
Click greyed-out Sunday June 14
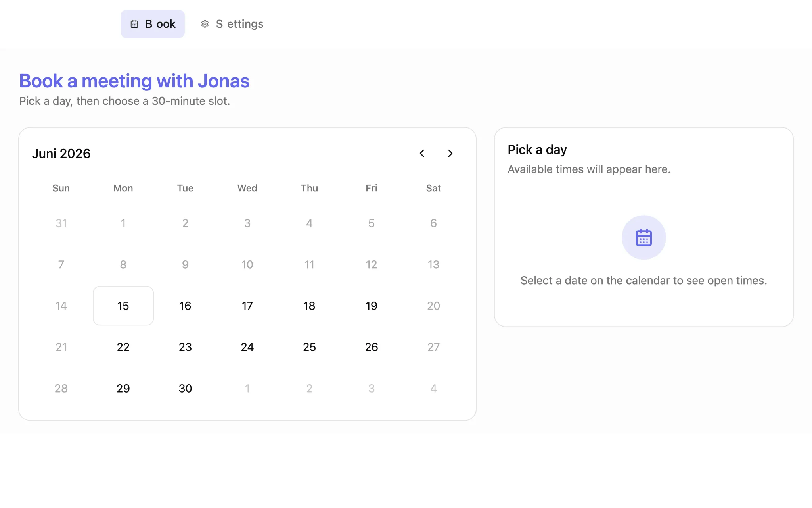click(61, 306)
